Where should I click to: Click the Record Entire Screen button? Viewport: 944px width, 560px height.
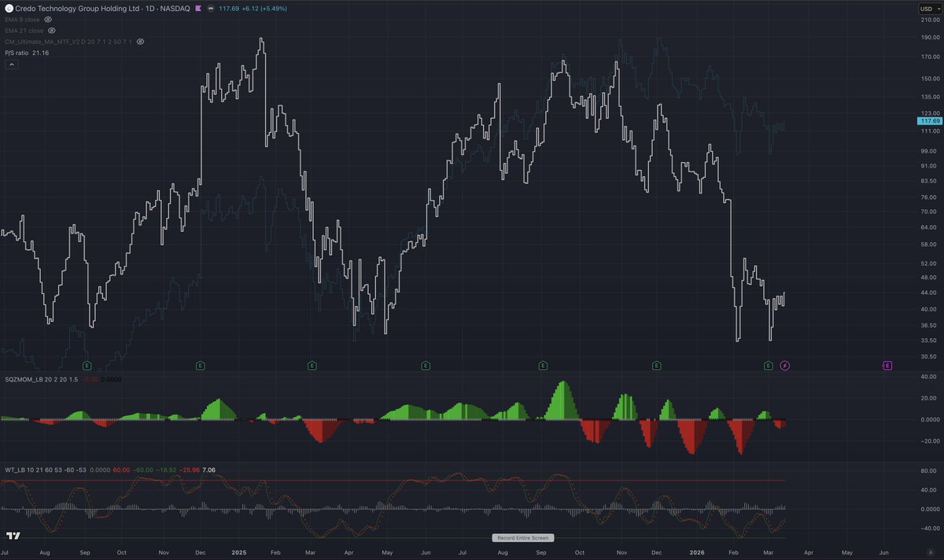pos(522,538)
